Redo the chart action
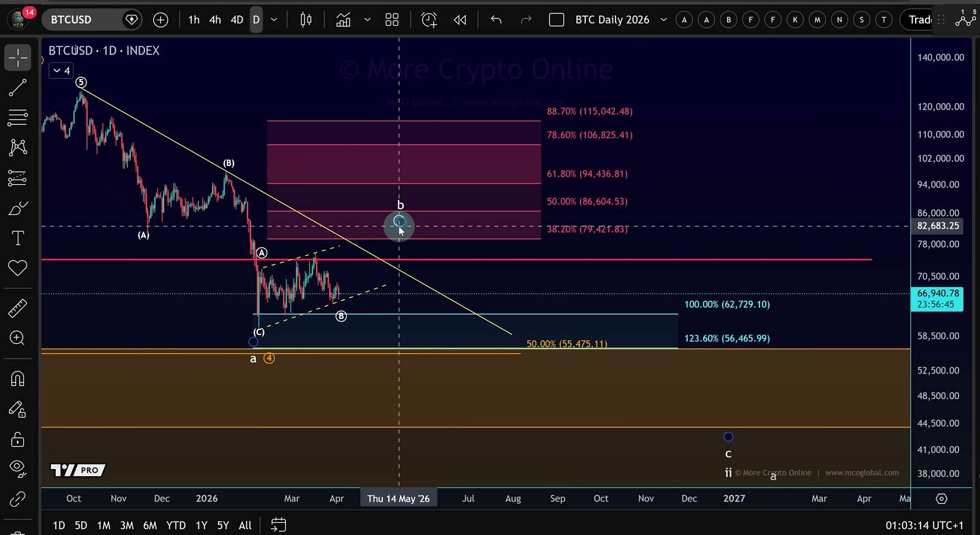This screenshot has width=980, height=535. pyautogui.click(x=526, y=20)
